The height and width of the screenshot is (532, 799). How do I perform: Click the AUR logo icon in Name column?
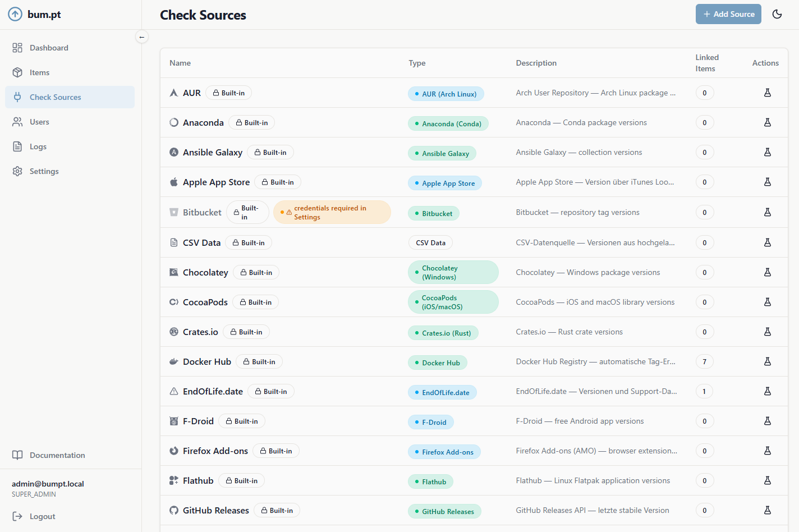click(x=174, y=93)
